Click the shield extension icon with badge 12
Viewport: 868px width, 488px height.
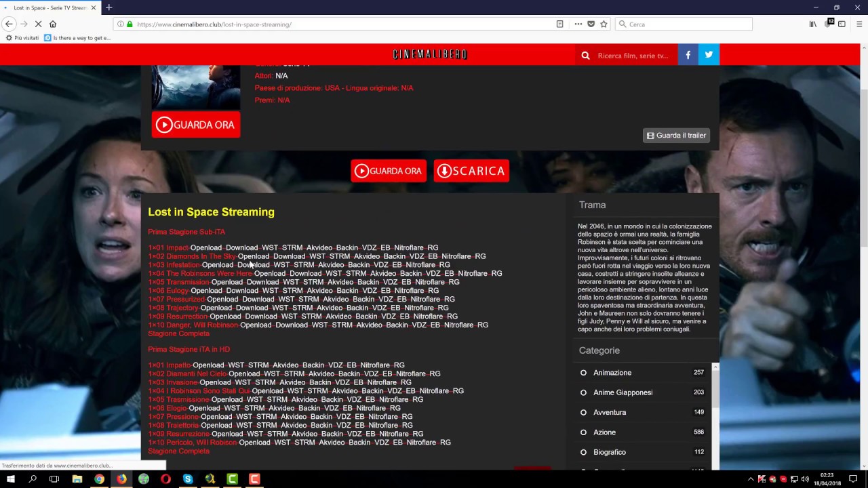(829, 24)
